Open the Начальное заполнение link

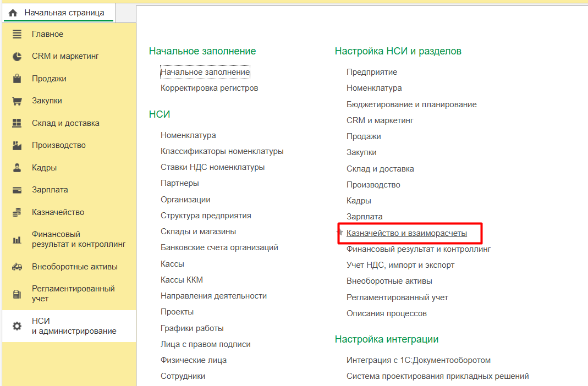(205, 72)
